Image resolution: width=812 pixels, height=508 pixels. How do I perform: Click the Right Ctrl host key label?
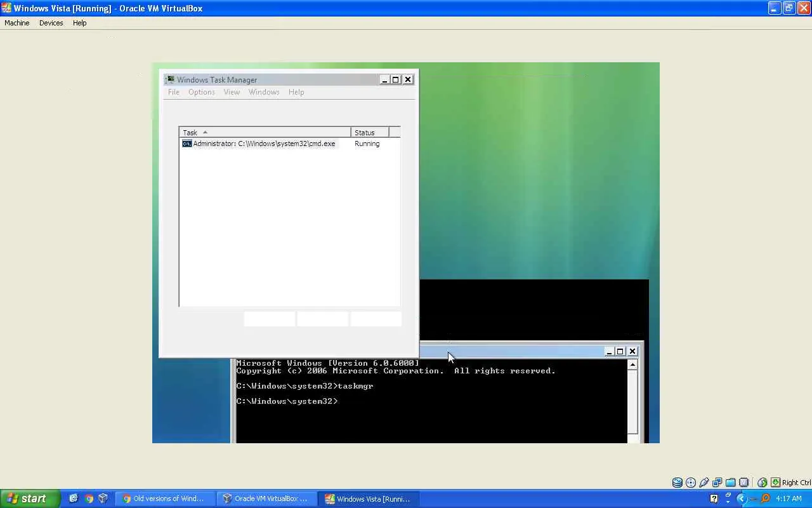coord(796,483)
